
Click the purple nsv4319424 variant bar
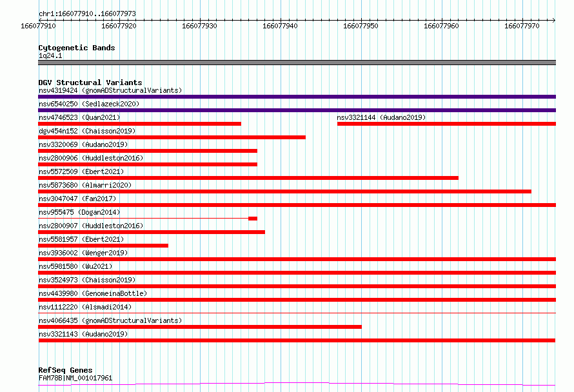click(x=297, y=97)
